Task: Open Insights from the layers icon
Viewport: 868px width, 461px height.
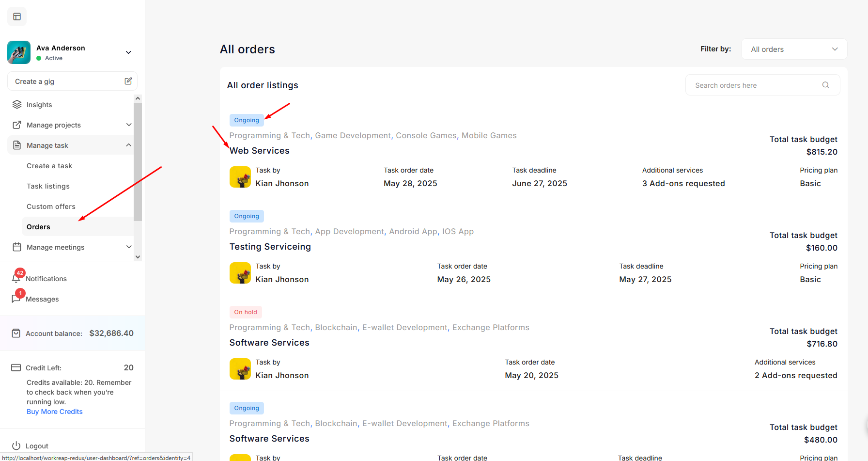Action: 17,104
